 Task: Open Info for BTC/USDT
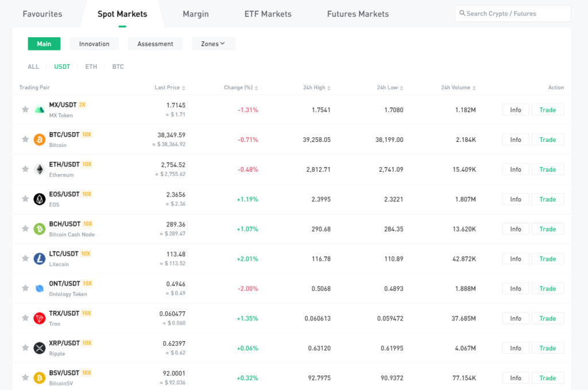[x=516, y=140]
